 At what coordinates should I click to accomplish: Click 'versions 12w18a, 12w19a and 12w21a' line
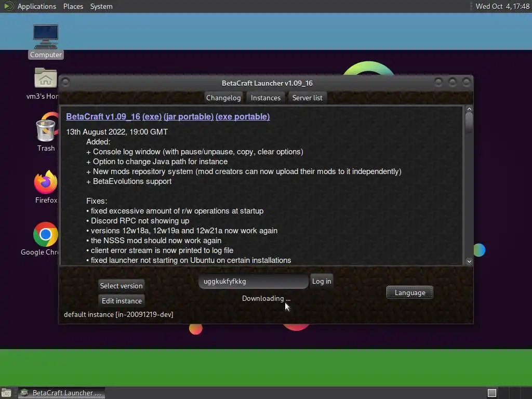(182, 231)
